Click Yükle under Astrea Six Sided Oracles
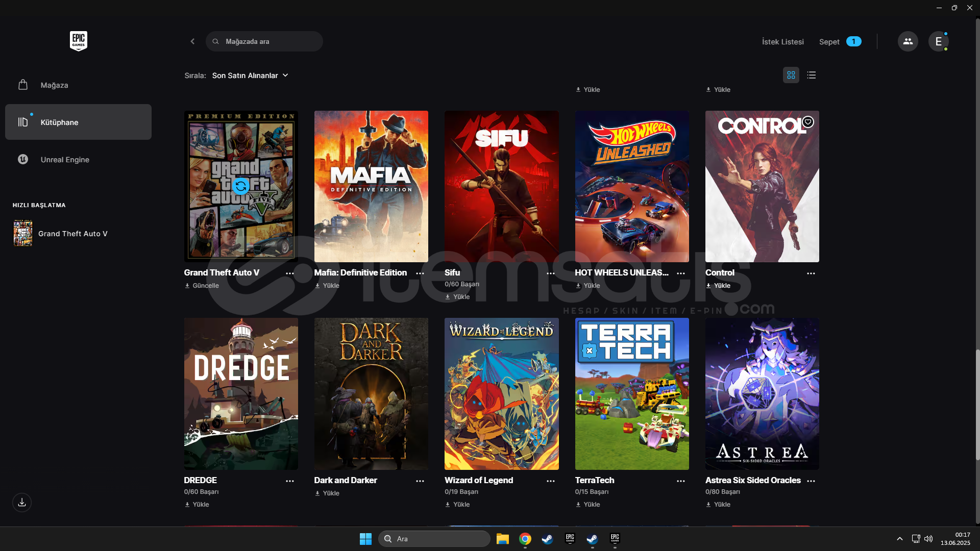The image size is (980, 551). (x=718, y=505)
